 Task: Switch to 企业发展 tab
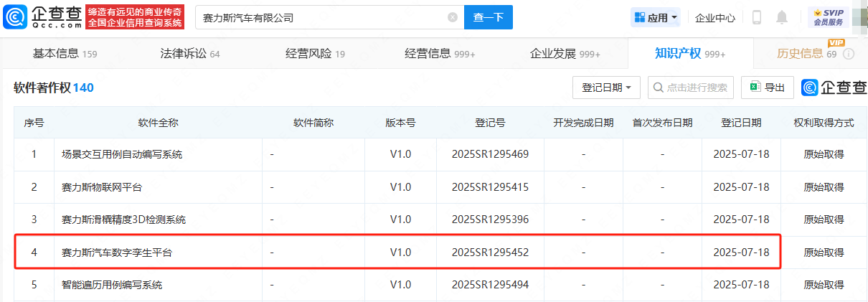click(565, 54)
